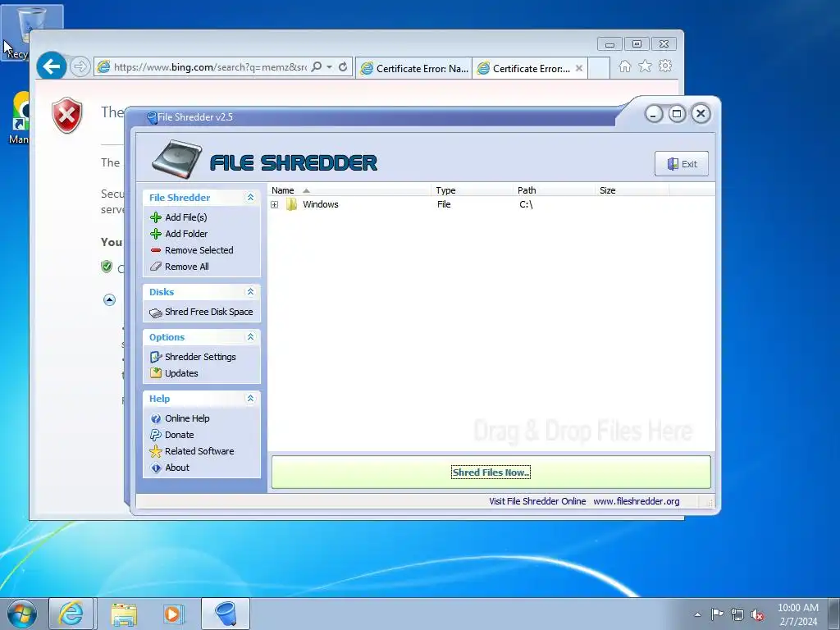Click the About info icon

(156, 468)
